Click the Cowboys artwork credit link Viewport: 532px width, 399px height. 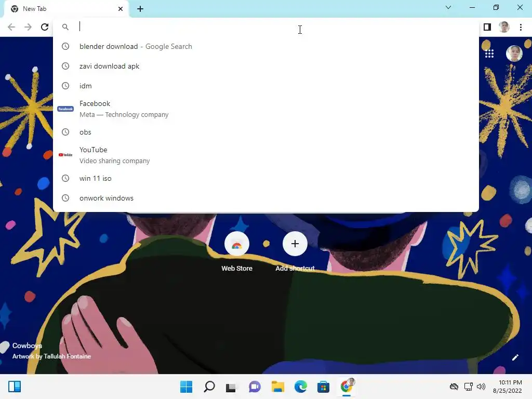coord(51,351)
